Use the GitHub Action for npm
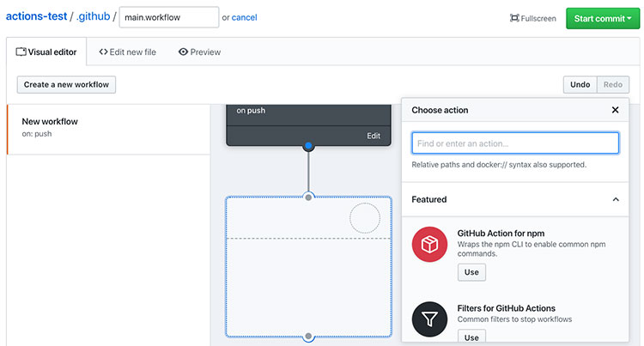 (471, 272)
